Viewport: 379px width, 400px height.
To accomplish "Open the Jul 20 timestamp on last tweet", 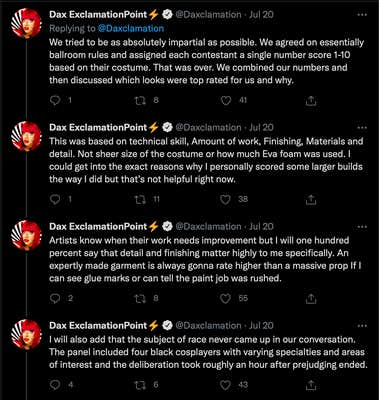I will pos(261,326).
